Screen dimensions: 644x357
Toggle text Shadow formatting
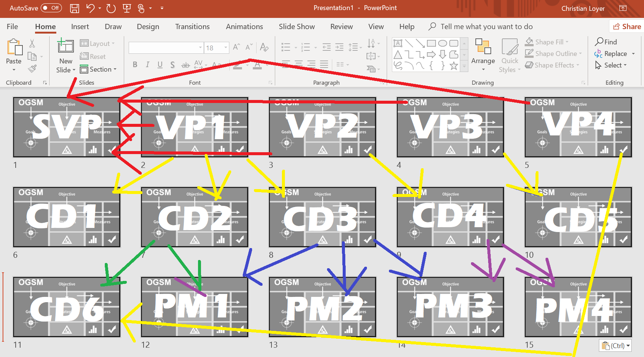click(x=172, y=65)
